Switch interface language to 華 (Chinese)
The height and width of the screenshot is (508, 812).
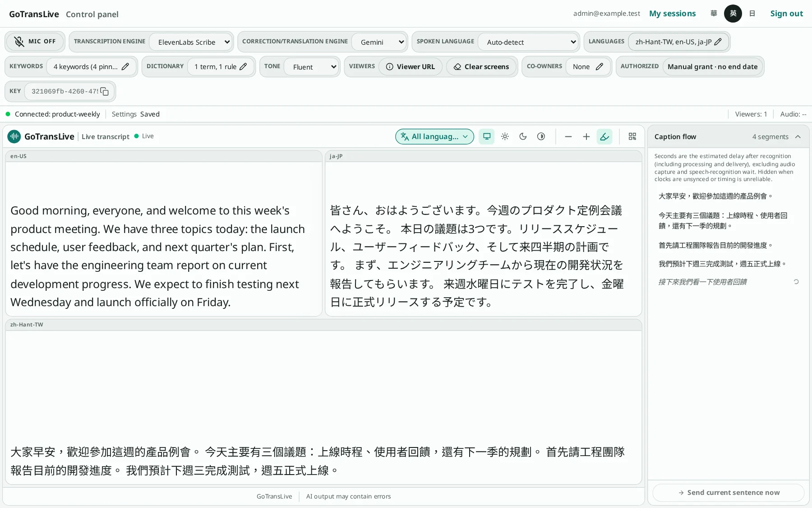(x=714, y=14)
